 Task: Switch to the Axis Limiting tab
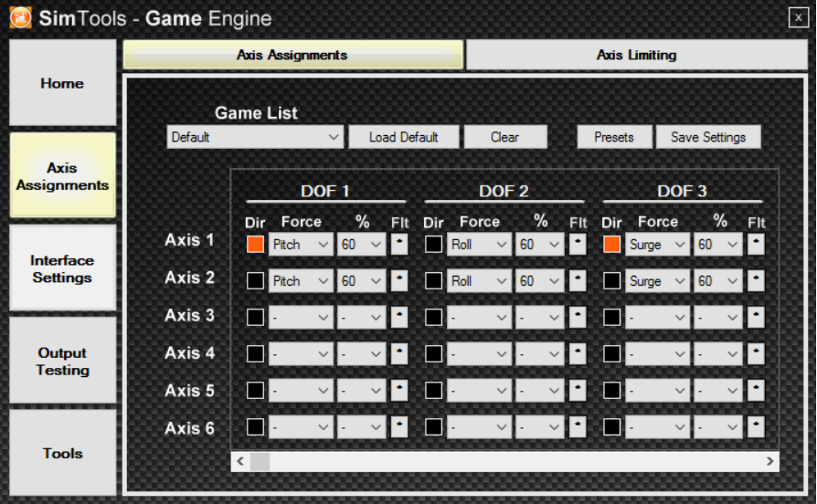(x=636, y=55)
